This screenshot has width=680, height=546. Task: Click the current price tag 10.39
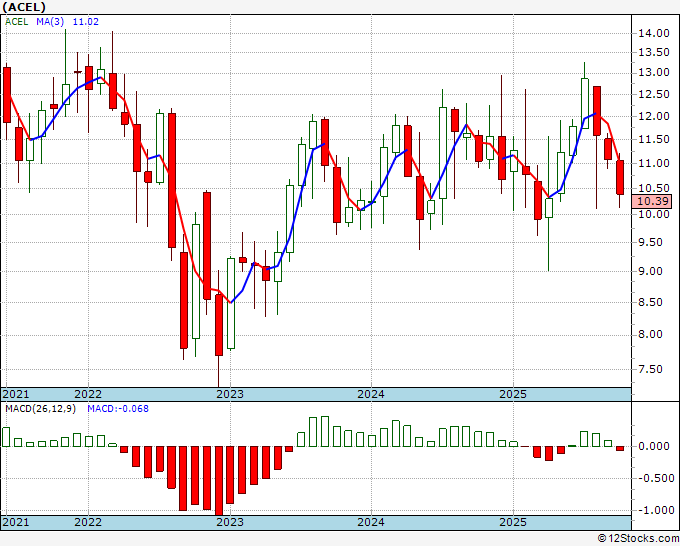653,201
